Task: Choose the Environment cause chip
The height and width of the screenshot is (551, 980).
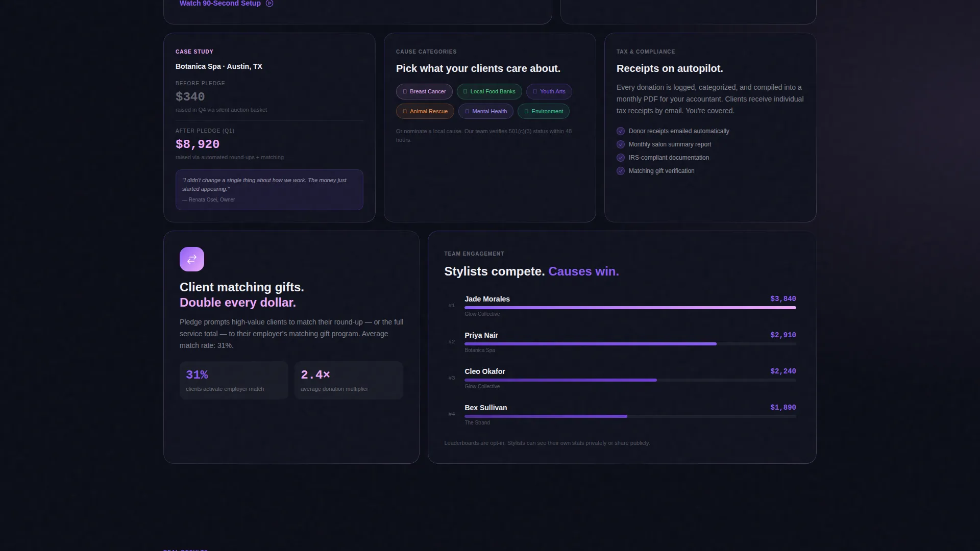Action: coord(543,112)
